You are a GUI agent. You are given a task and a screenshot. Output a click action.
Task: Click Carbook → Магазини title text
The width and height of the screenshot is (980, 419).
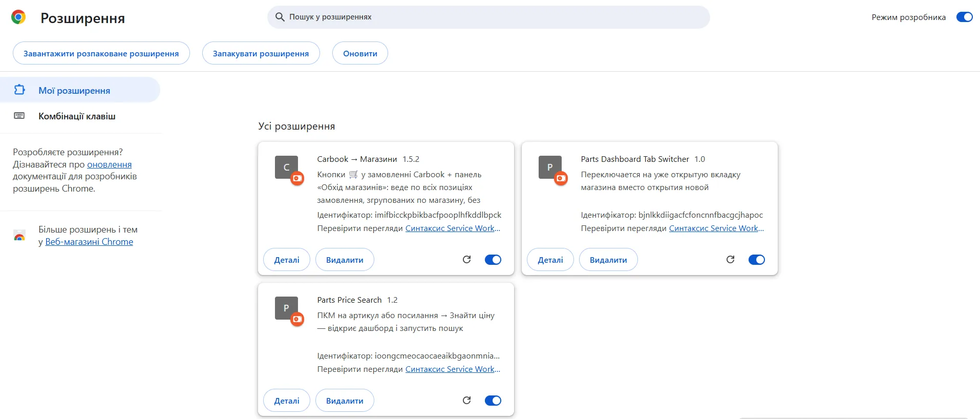point(357,159)
